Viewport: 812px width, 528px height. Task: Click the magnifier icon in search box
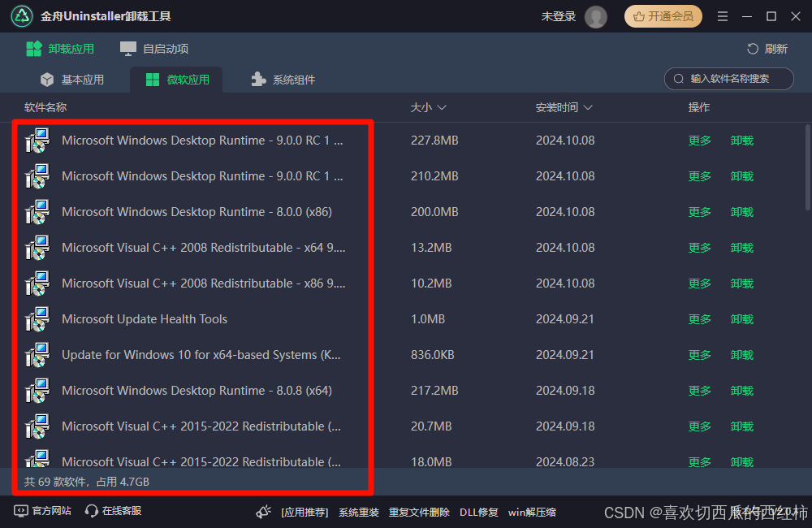coord(678,79)
